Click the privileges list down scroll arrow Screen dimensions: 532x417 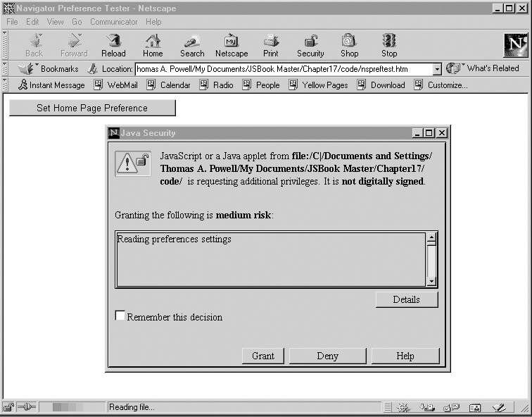[432, 282]
